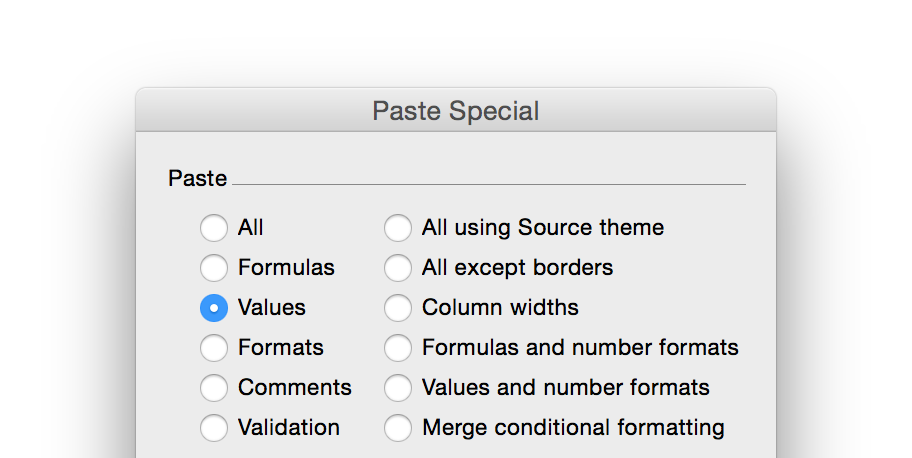Click the selected Values radio button
The height and width of the screenshot is (458, 912).
click(x=214, y=308)
